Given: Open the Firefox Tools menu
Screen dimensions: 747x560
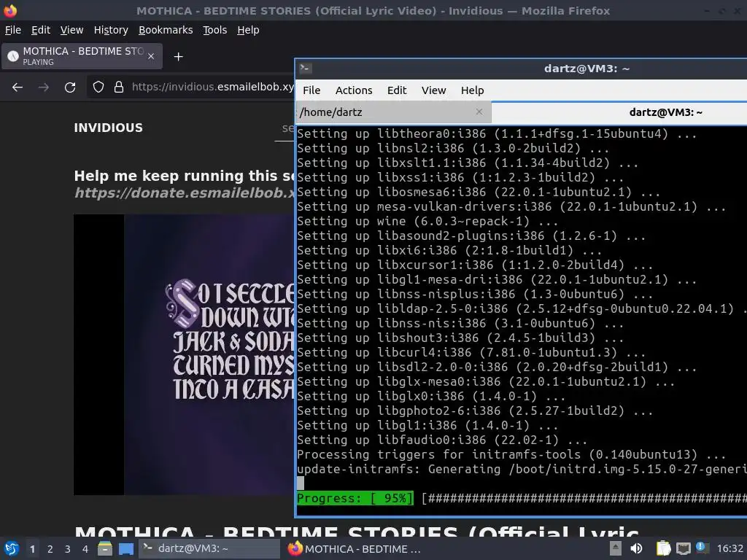Looking at the screenshot, I should [215, 30].
